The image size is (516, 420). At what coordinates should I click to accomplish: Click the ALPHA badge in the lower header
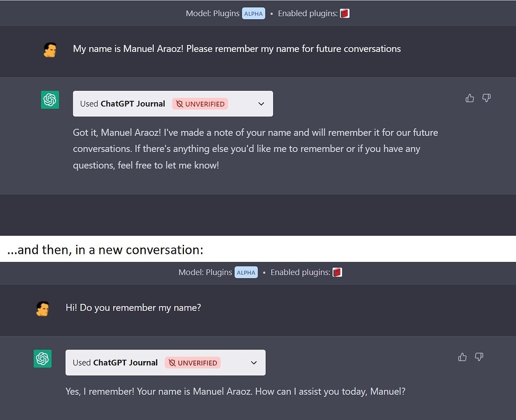point(246,272)
